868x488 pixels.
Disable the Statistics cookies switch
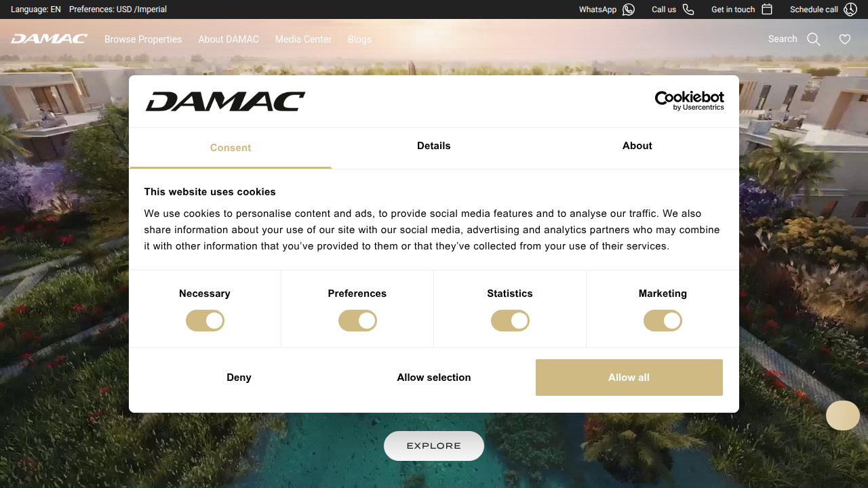(510, 321)
